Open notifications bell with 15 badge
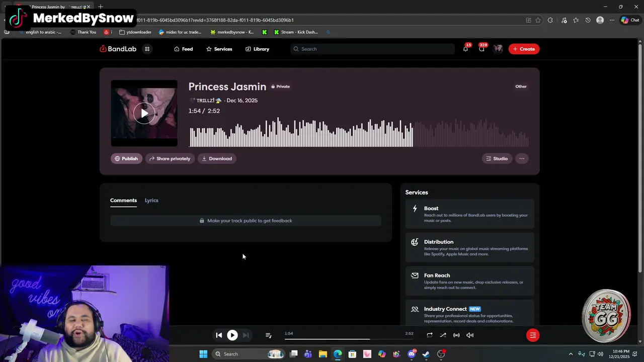This screenshot has height=362, width=644. pos(465,49)
